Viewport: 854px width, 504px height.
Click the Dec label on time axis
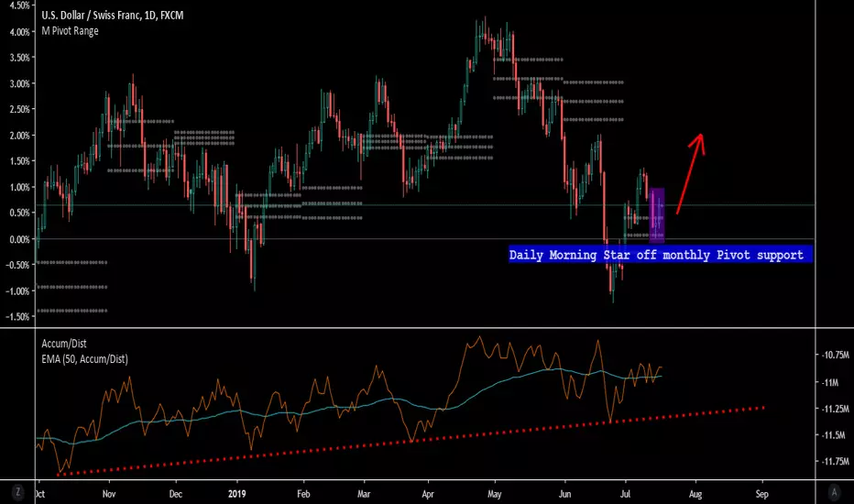175,494
